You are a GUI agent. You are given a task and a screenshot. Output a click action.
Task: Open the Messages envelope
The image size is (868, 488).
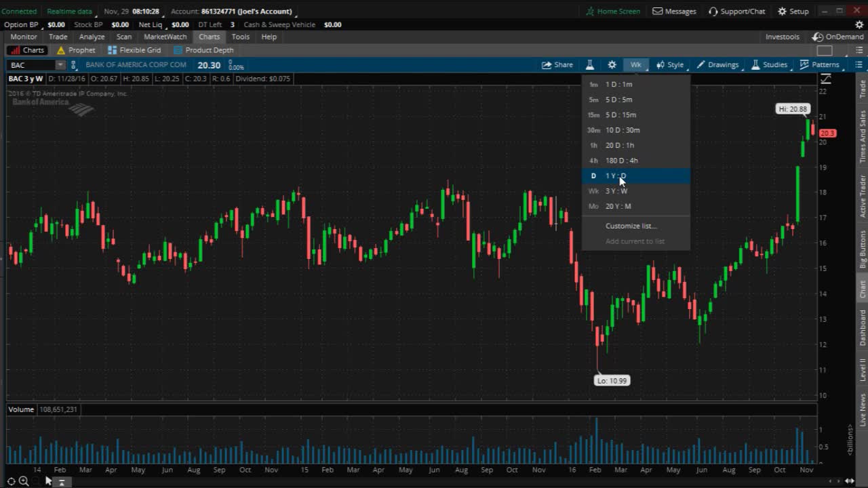[x=674, y=11]
